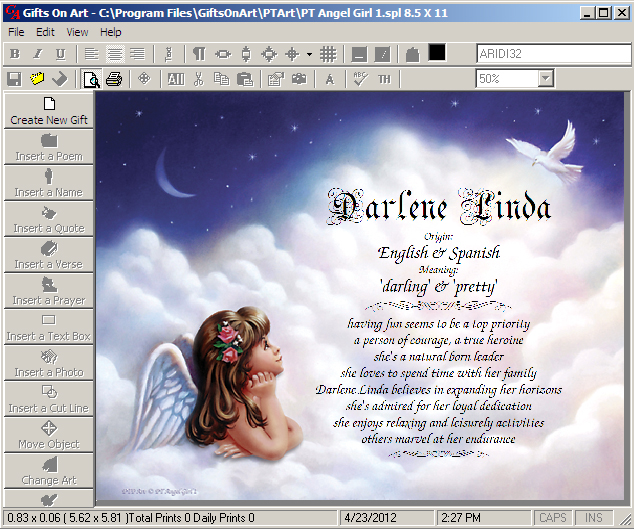Viewport: 634px width, 529px height.
Task: Click Insert a Cut Line button
Action: [49, 399]
